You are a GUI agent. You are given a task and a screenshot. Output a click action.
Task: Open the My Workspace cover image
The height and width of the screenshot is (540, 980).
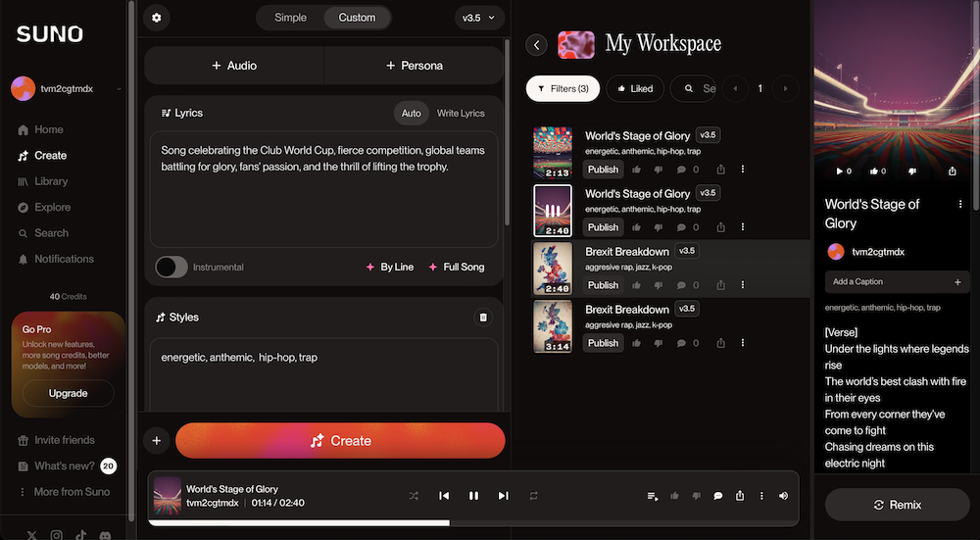pos(575,44)
